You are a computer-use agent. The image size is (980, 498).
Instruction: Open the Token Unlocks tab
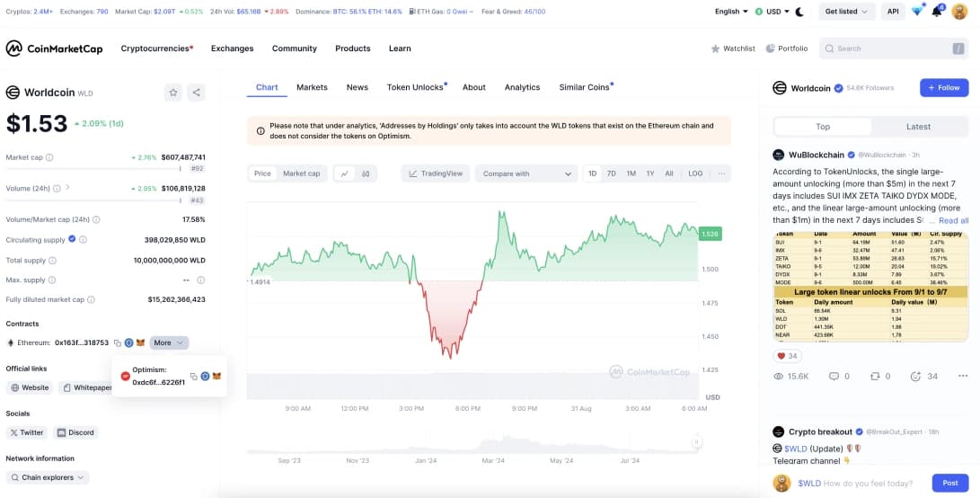416,87
